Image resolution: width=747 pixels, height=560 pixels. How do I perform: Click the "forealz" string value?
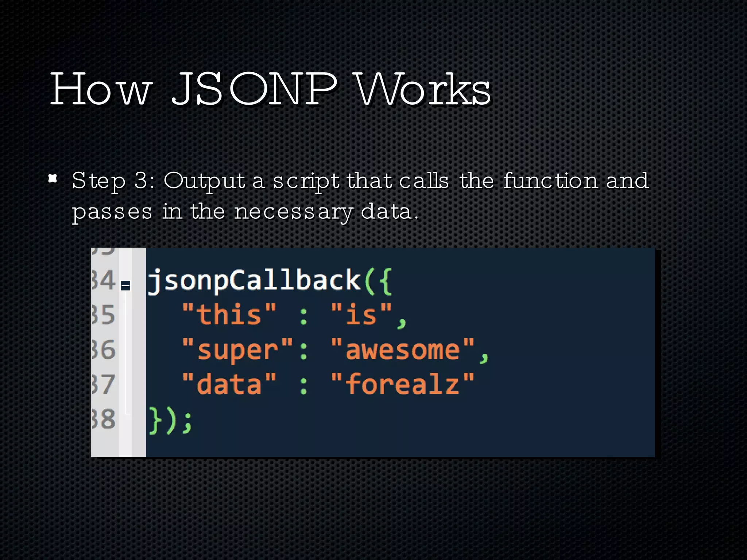tap(402, 384)
